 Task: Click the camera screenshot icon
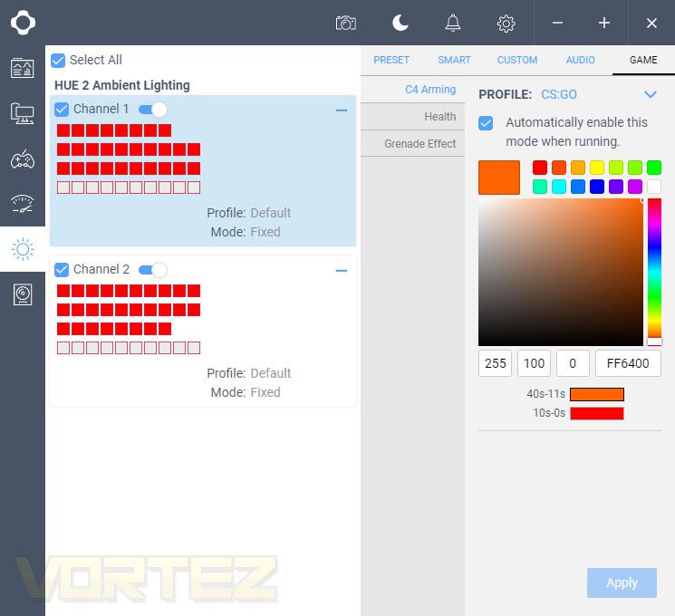[346, 23]
